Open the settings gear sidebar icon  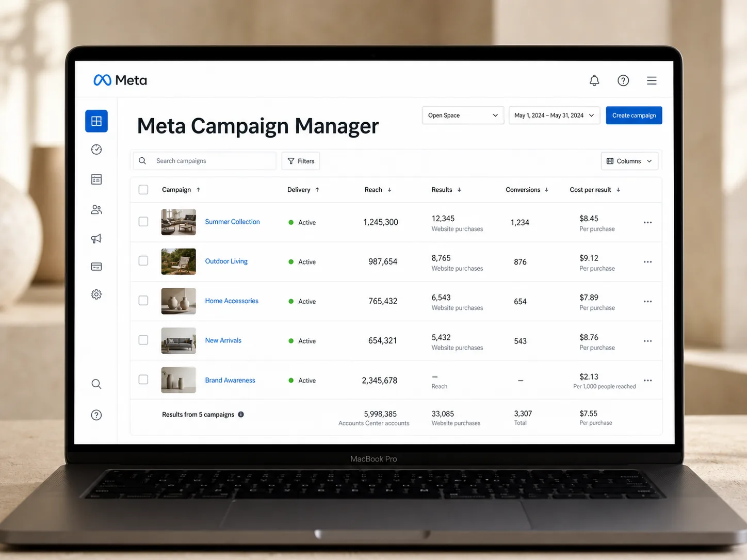tap(96, 294)
